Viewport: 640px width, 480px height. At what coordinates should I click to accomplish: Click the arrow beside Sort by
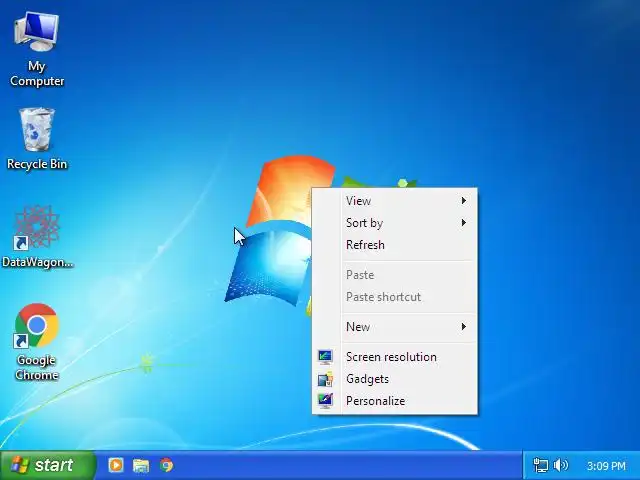coord(464,223)
